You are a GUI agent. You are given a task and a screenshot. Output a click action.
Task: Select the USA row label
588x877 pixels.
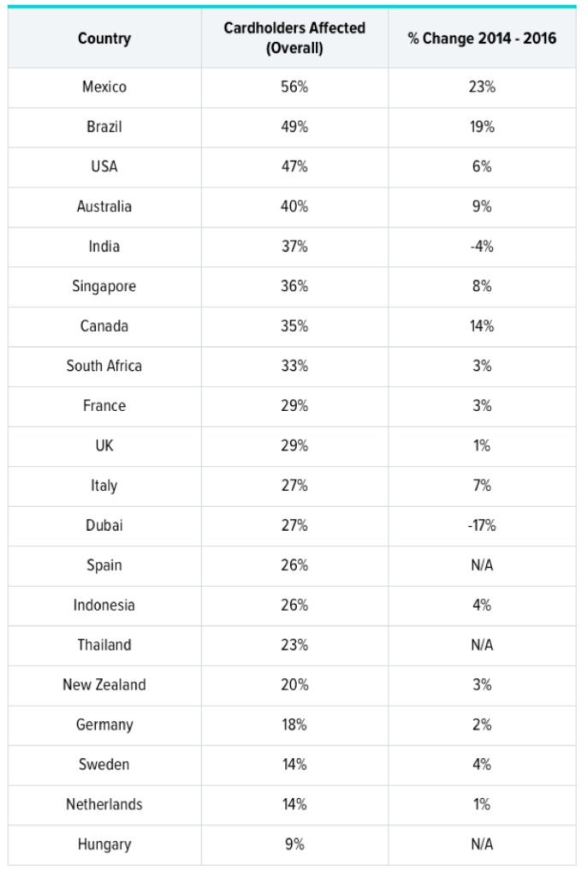pyautogui.click(x=104, y=167)
